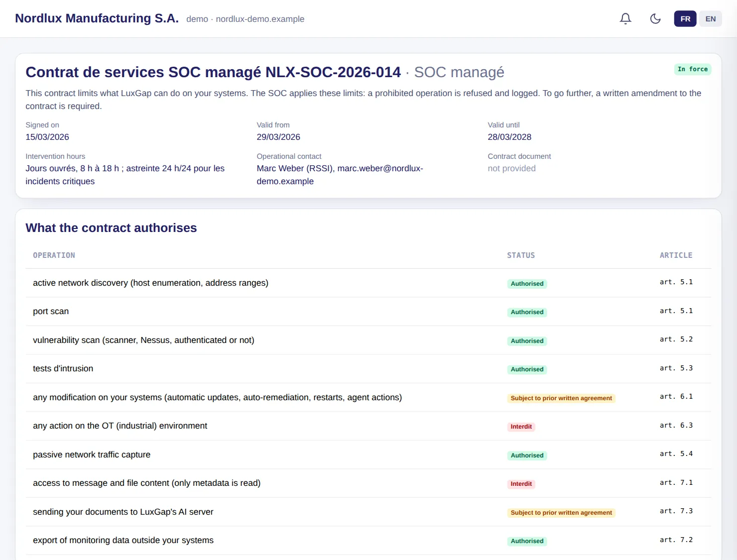Image resolution: width=737 pixels, height=560 pixels.
Task: Click the Nordlux Manufacturing S.A. title
Action: point(97,18)
